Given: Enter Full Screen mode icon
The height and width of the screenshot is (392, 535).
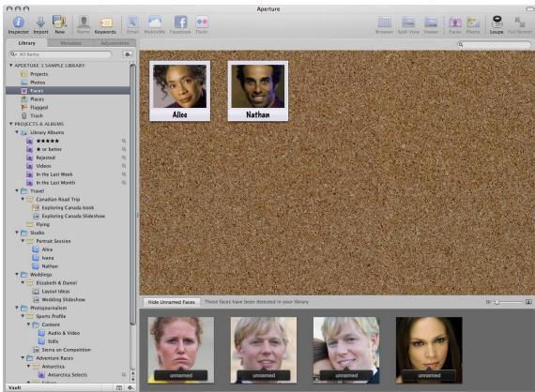Looking at the screenshot, I should (520, 23).
